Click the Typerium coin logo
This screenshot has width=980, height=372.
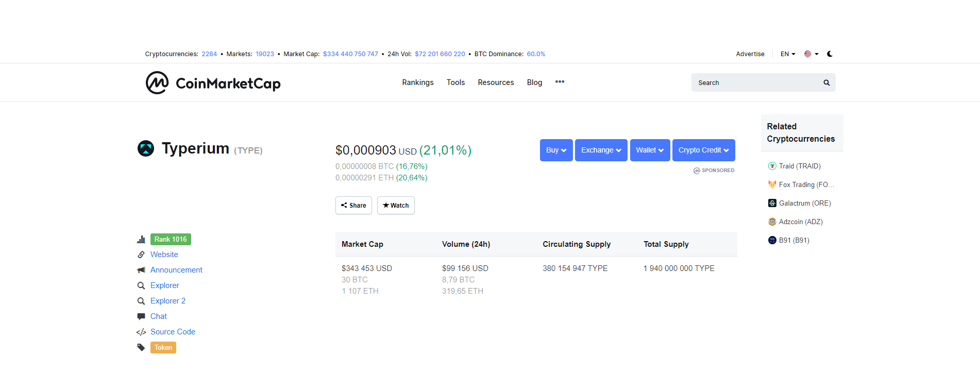(x=146, y=148)
